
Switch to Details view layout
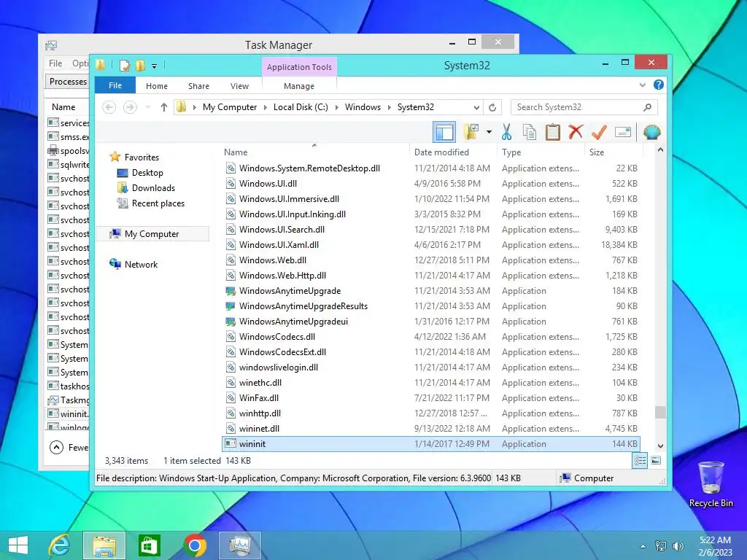coord(640,461)
